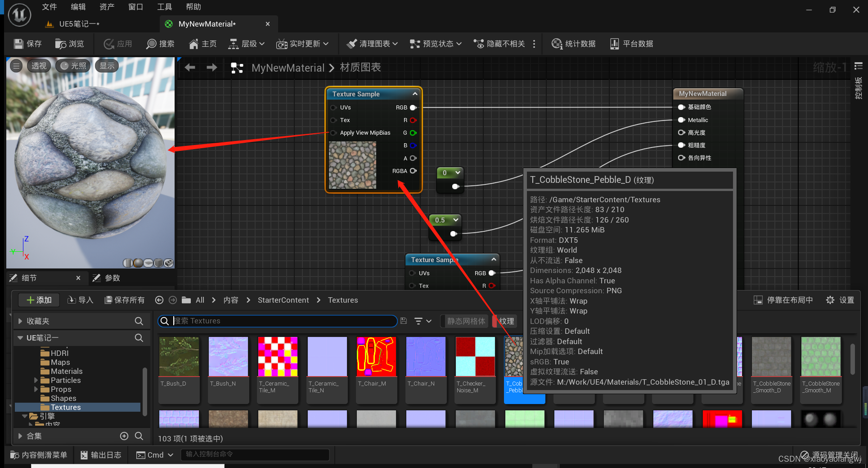868x468 pixels.
Task: Click the 高光度 input pin on MyNewMaterial
Action: [681, 132]
